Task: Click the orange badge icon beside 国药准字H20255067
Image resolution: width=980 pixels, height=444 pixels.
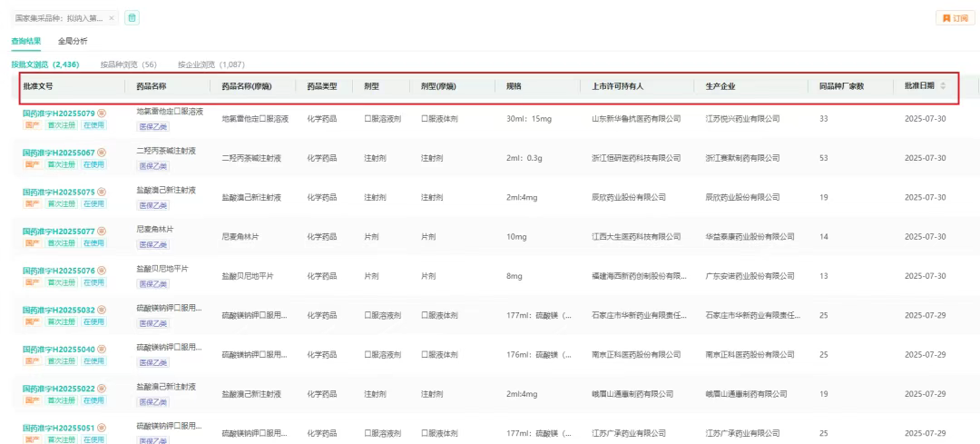Action: click(x=102, y=153)
